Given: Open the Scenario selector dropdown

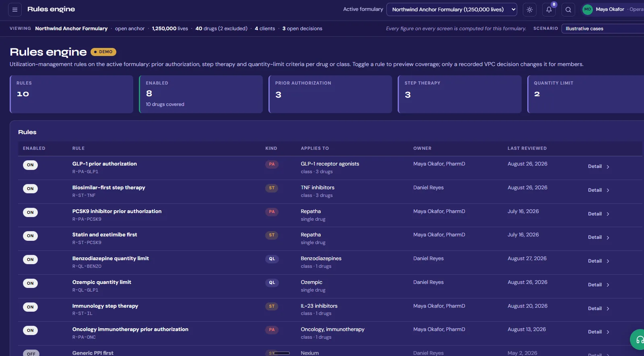Looking at the screenshot, I should pyautogui.click(x=603, y=29).
